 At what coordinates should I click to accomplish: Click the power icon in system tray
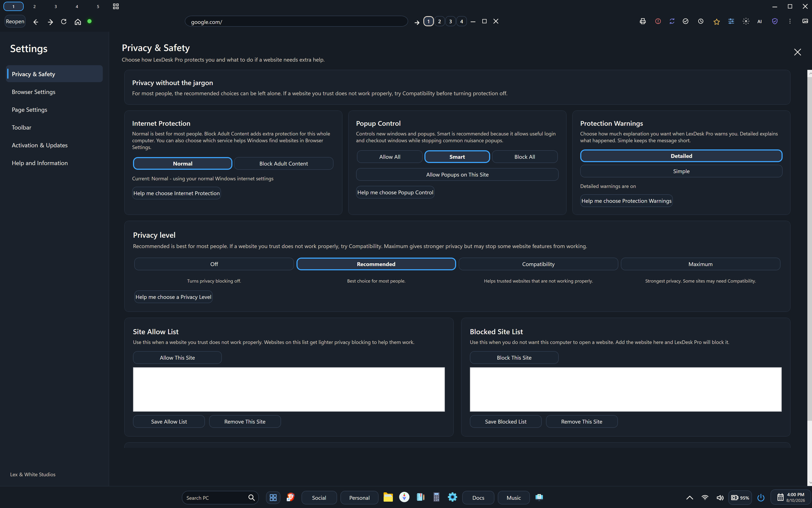(761, 498)
